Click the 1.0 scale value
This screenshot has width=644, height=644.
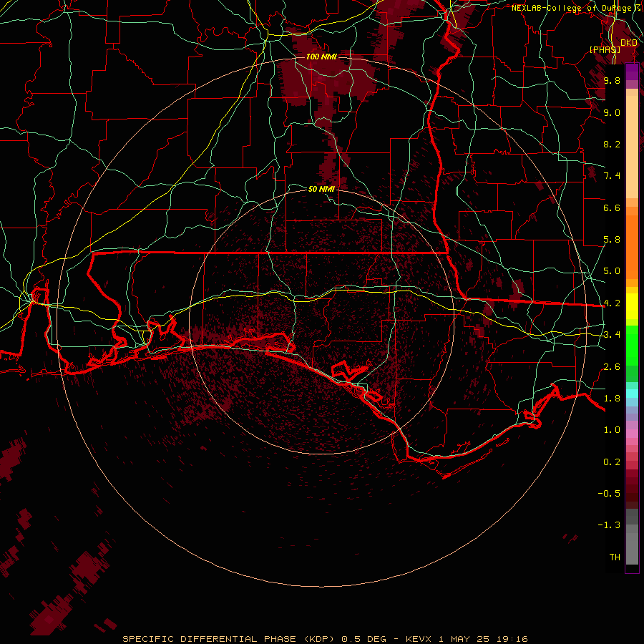(612, 430)
